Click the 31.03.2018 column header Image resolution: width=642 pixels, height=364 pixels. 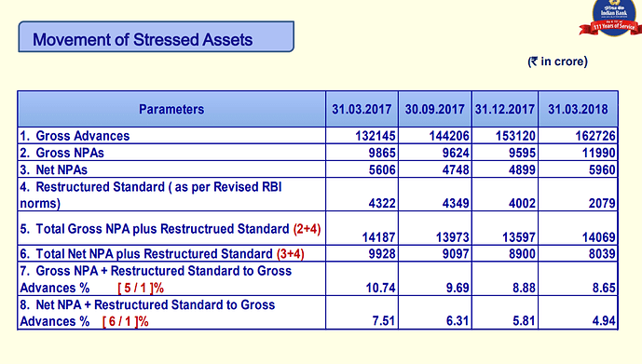(578, 109)
